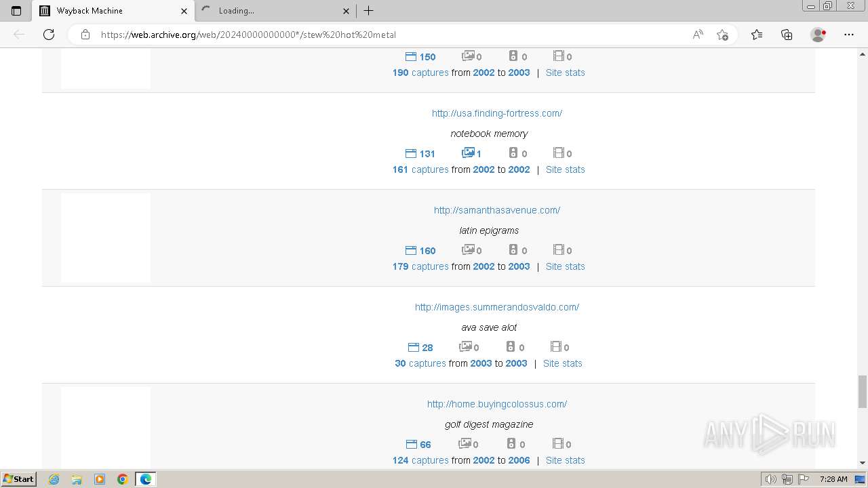This screenshot has width=868, height=488.
Task: Close the Loading tab
Action: click(x=347, y=11)
